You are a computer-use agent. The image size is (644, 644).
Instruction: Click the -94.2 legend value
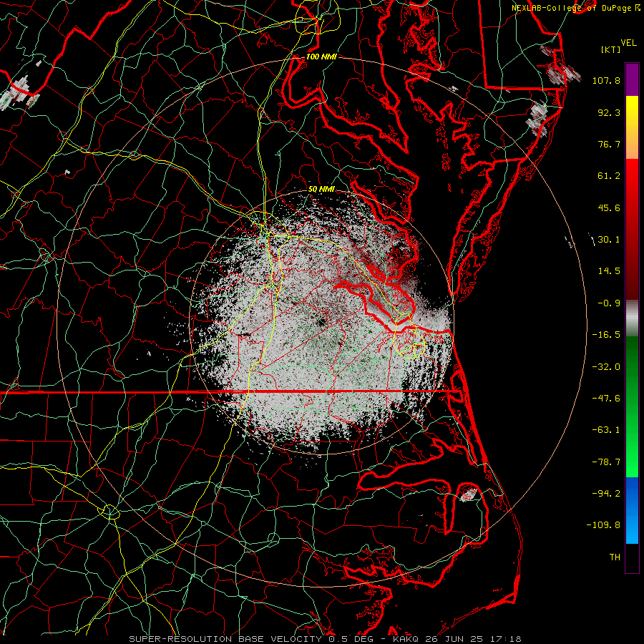click(x=606, y=494)
